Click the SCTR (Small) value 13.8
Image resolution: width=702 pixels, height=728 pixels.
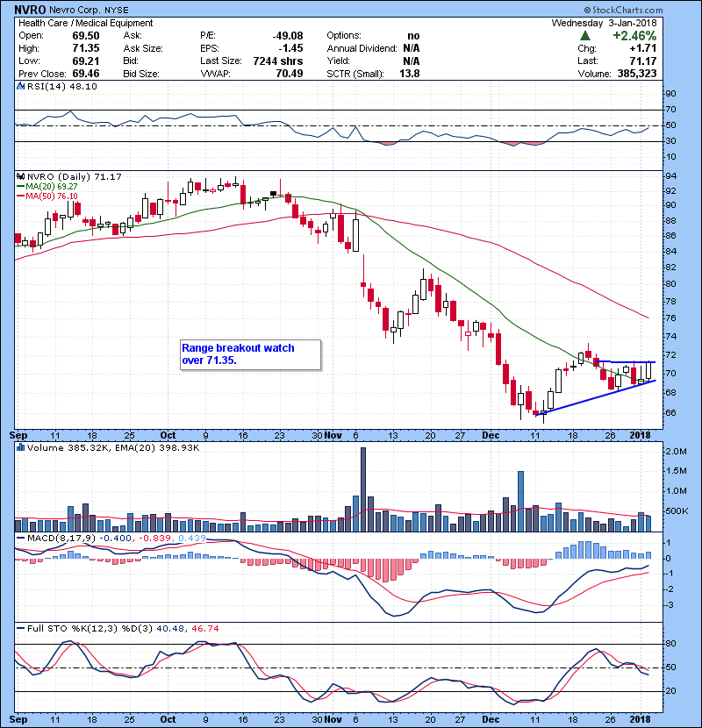pyautogui.click(x=410, y=74)
